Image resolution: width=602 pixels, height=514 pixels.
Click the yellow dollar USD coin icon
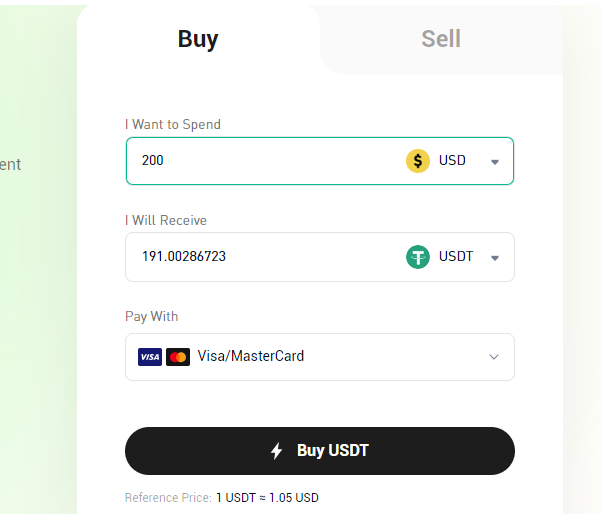click(418, 161)
